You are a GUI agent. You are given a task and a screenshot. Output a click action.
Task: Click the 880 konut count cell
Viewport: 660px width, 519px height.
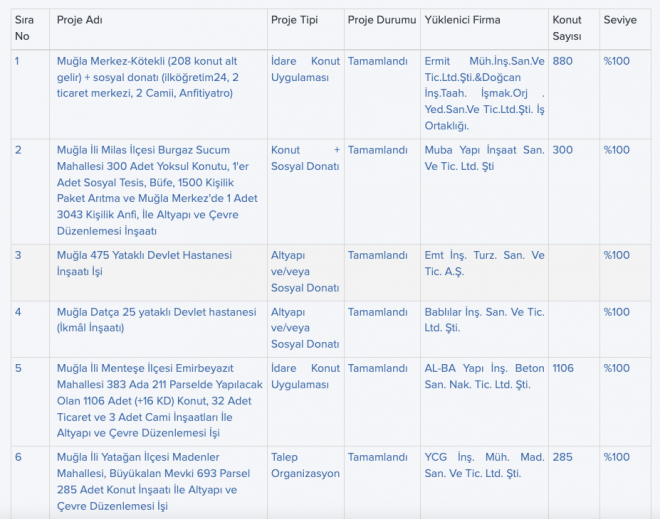[x=562, y=61]
